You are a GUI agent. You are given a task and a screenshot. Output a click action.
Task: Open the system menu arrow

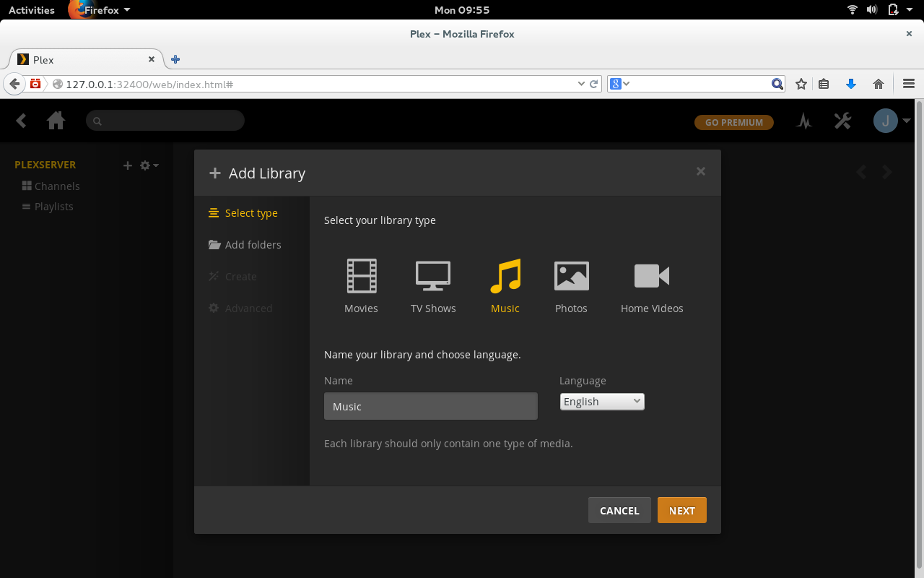910,10
